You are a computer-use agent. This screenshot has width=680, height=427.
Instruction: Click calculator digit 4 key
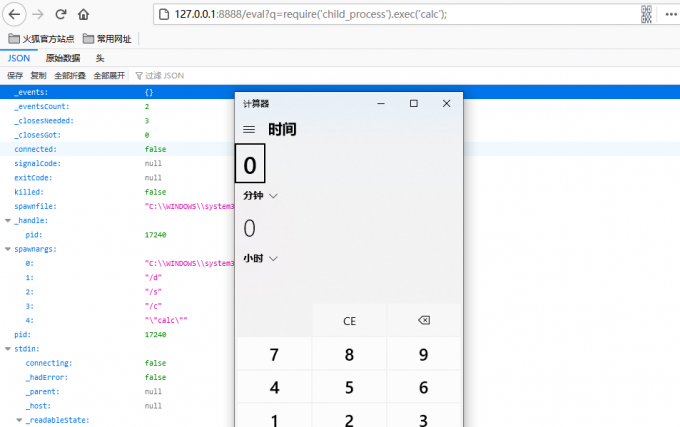tap(274, 387)
